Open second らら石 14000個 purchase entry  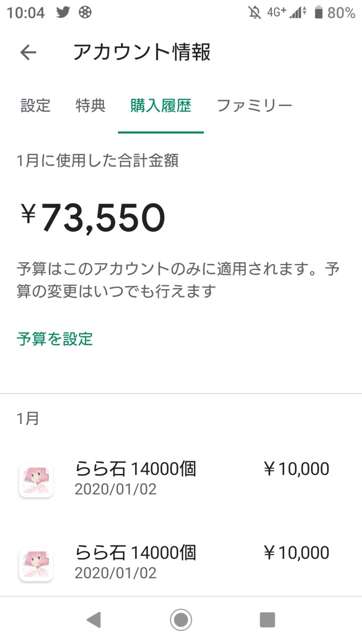[x=181, y=563]
